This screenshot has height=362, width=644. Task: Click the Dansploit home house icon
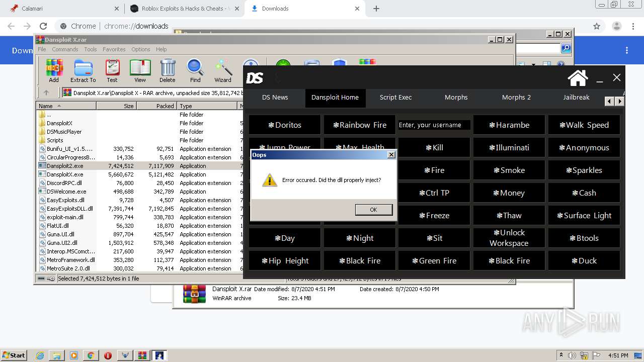578,77
